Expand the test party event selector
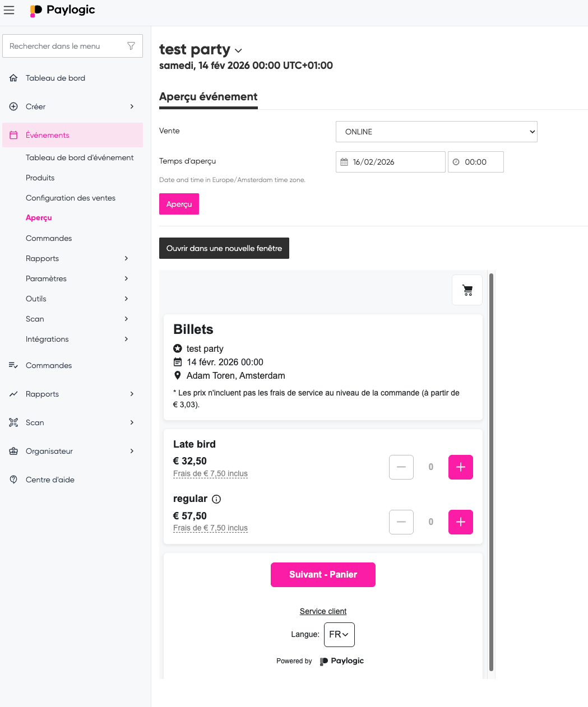 (x=238, y=50)
